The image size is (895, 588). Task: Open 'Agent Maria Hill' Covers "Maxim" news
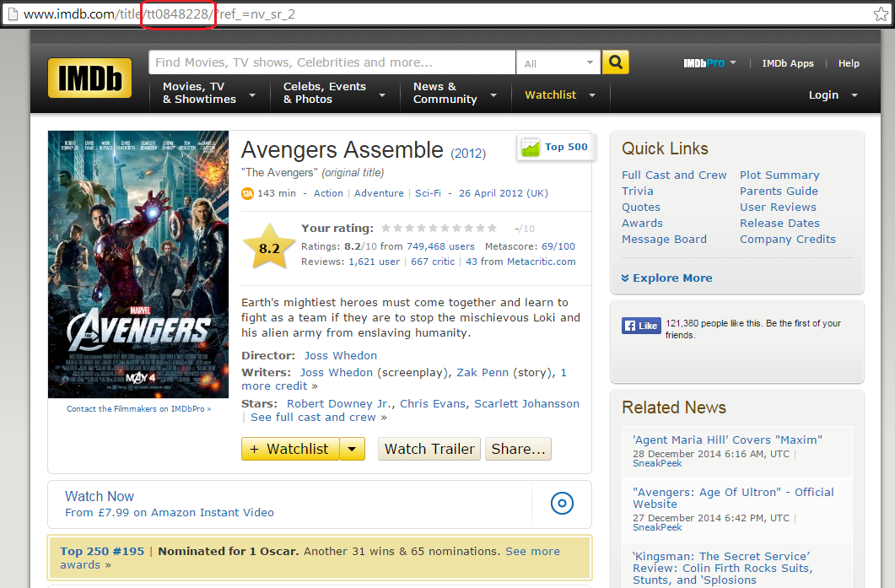click(x=727, y=440)
